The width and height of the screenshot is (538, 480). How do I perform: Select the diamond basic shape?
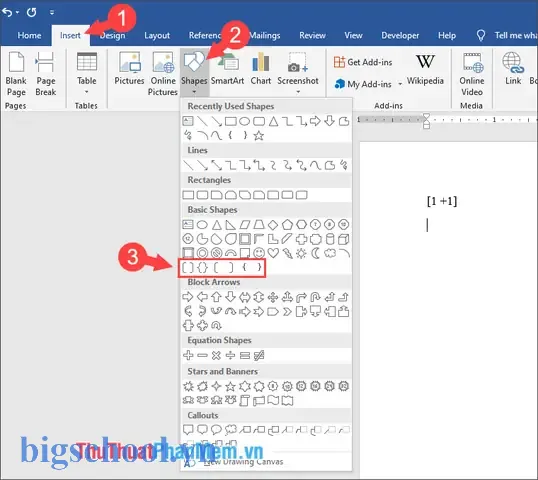point(273,225)
